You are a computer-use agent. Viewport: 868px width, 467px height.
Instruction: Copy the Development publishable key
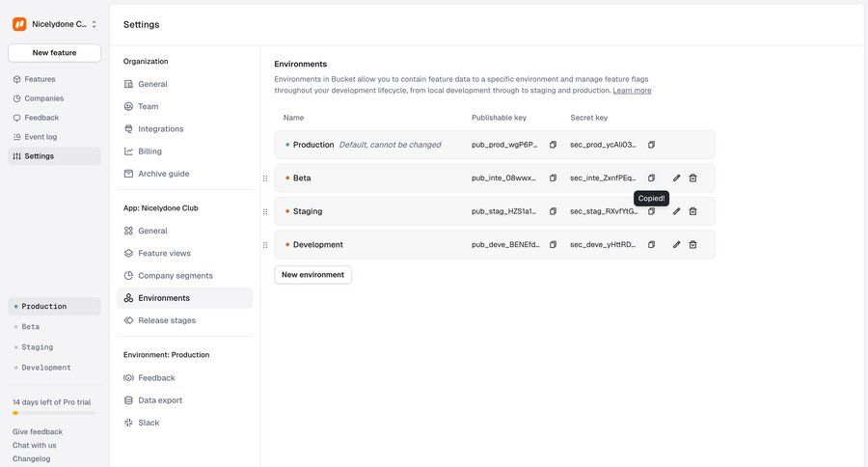click(553, 244)
